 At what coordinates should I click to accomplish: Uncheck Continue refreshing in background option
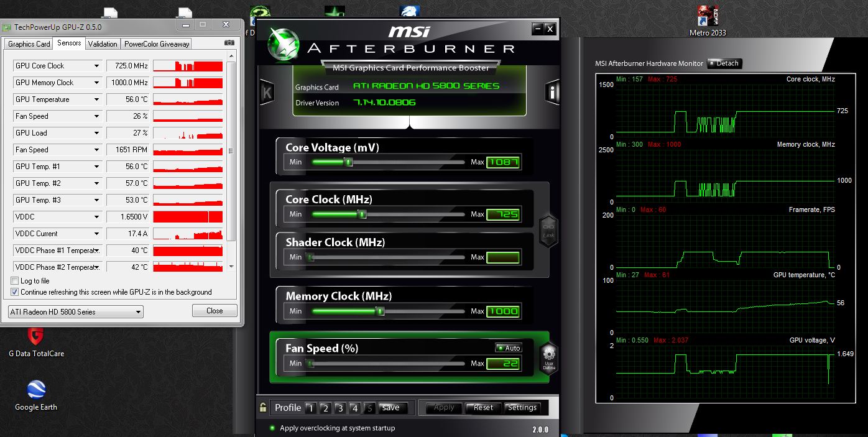[15, 292]
